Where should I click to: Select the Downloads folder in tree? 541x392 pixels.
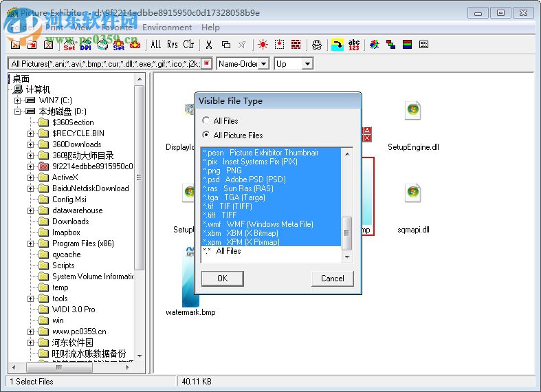(x=70, y=221)
